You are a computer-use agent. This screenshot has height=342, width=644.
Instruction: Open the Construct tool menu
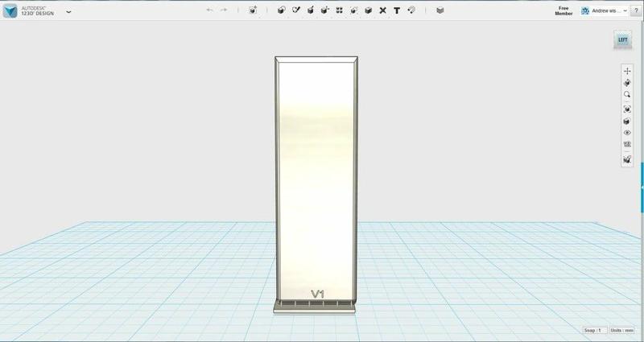[x=311, y=10]
